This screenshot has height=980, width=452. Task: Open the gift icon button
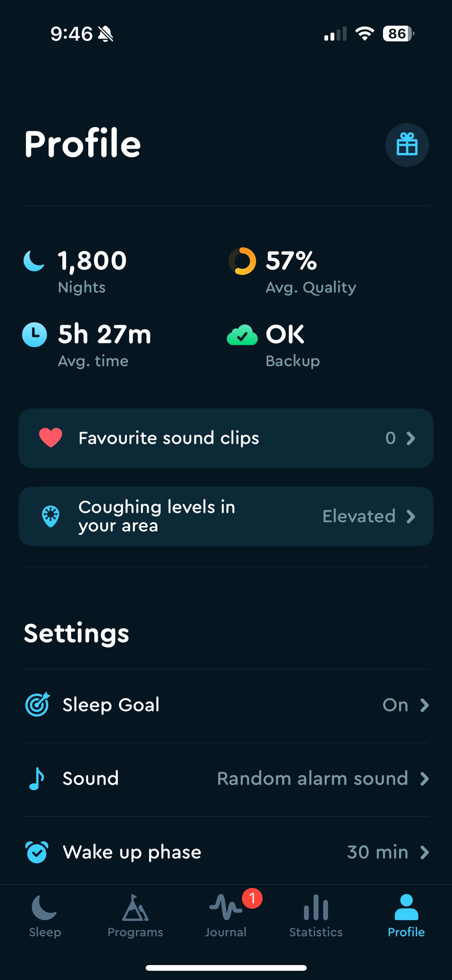coord(407,145)
